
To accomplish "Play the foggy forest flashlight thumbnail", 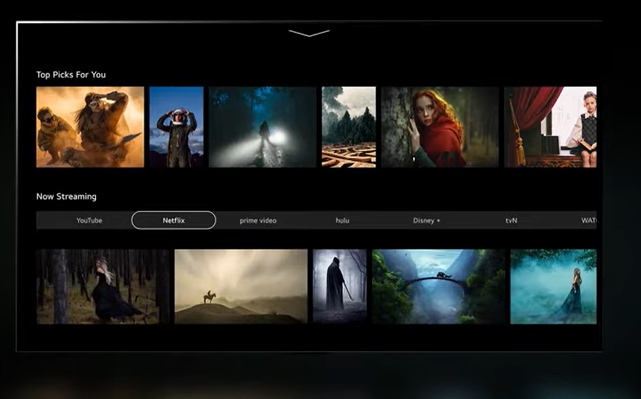I will [262, 127].
